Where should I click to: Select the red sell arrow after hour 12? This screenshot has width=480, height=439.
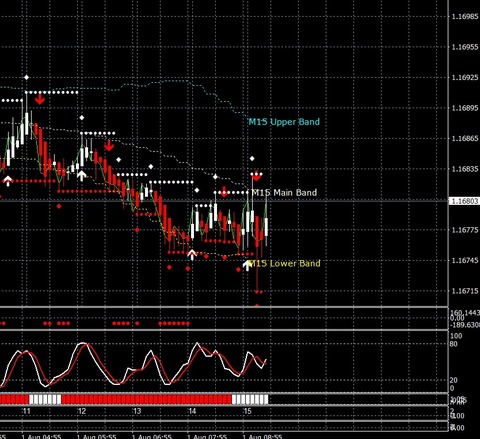coord(109,146)
